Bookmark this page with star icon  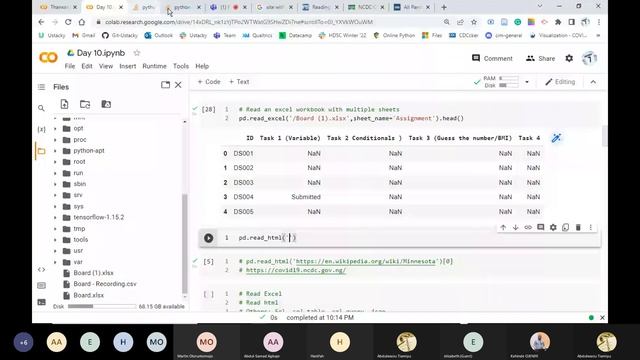click(x=474, y=22)
